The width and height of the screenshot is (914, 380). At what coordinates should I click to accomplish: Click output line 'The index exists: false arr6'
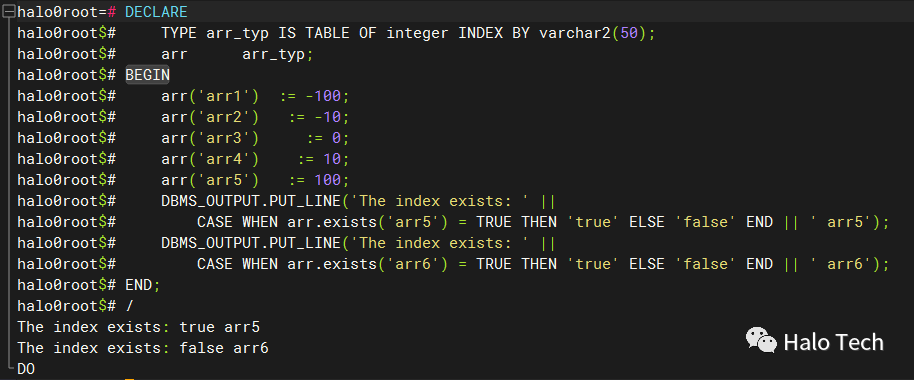pos(143,348)
